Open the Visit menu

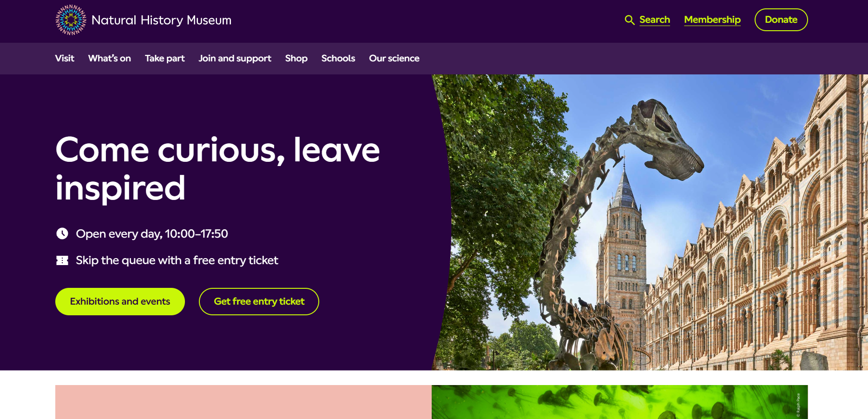tap(65, 59)
